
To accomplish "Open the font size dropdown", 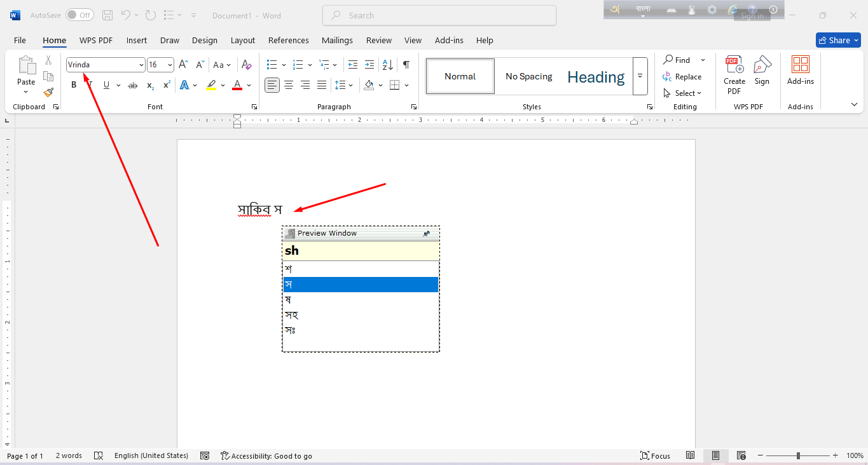I will pyautogui.click(x=170, y=65).
